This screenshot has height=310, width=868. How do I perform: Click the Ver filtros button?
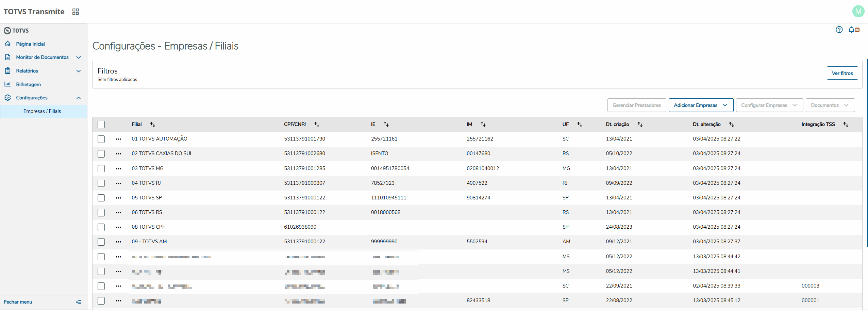click(842, 73)
